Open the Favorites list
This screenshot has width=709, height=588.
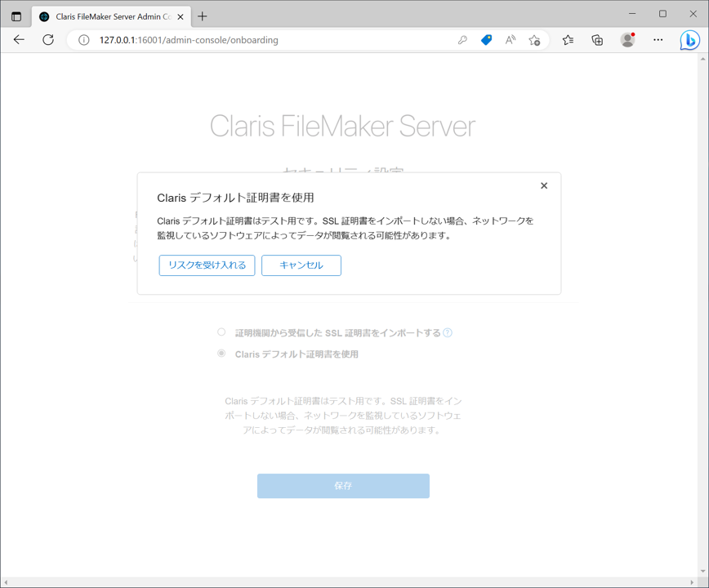coord(568,40)
